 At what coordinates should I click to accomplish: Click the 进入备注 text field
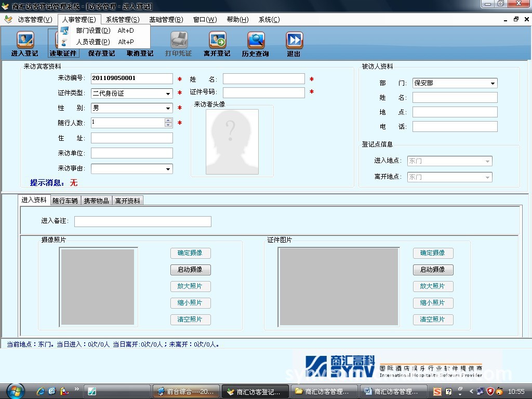click(x=142, y=222)
